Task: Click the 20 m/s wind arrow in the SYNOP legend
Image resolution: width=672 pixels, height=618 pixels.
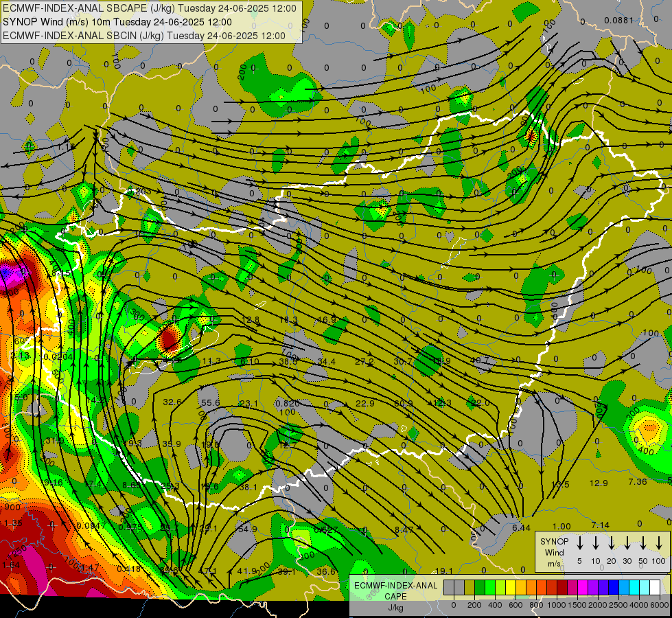Action: (611, 543)
